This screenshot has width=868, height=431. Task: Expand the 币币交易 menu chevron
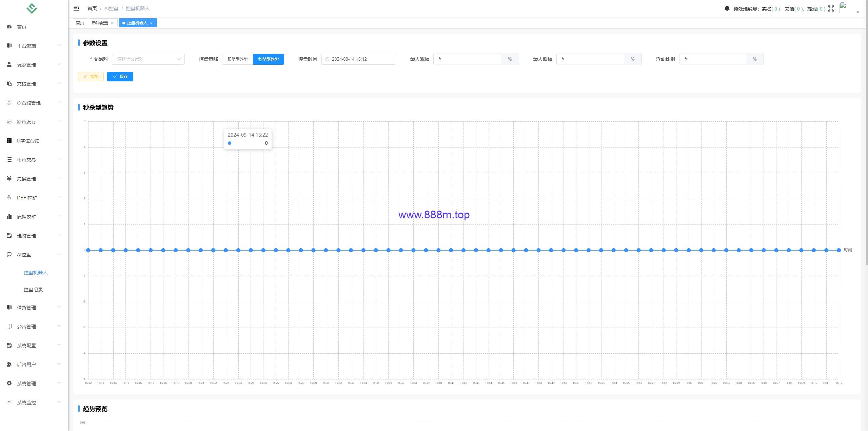click(59, 159)
